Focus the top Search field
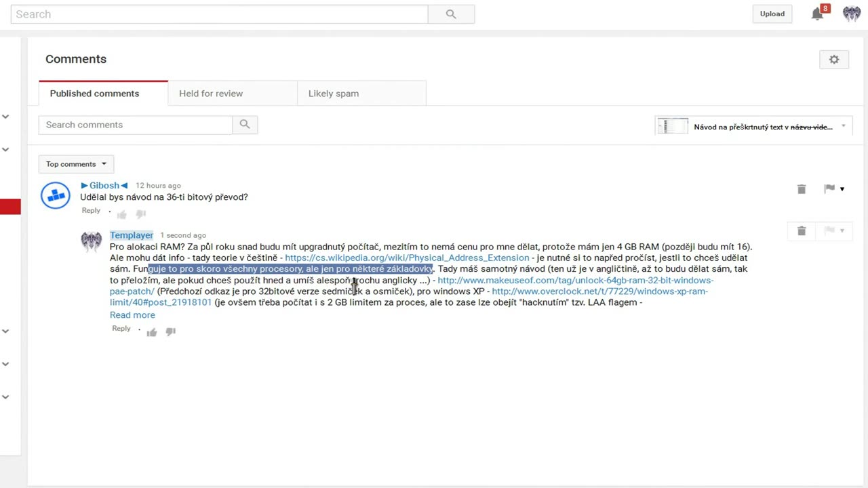The image size is (868, 488). [219, 14]
